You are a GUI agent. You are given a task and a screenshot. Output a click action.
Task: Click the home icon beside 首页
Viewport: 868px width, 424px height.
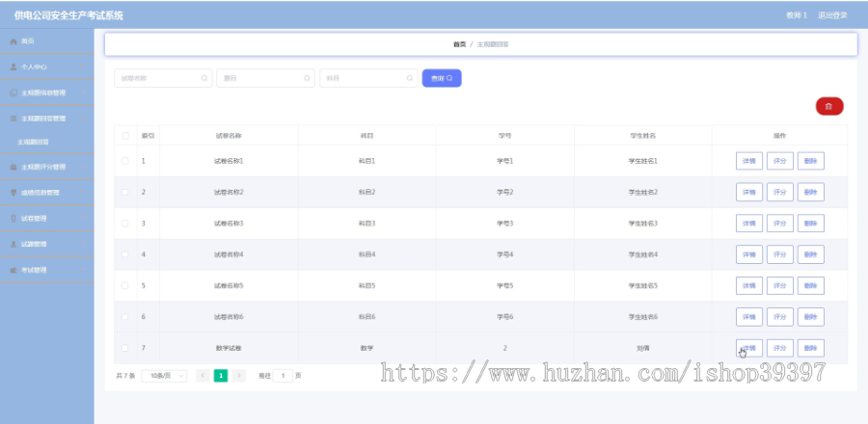tap(14, 41)
